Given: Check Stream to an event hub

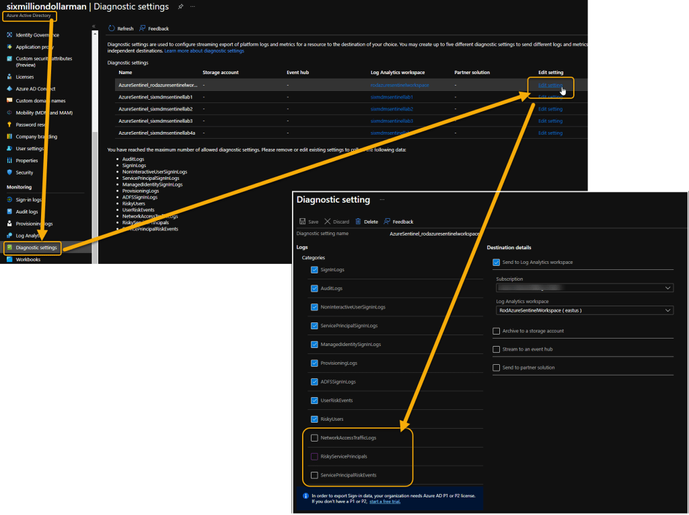Looking at the screenshot, I should [496, 349].
